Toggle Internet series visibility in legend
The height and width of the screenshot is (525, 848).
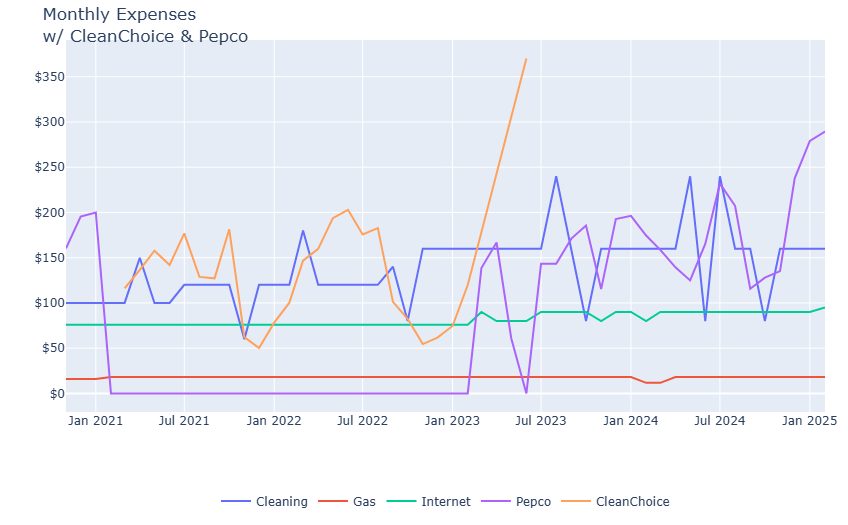(x=445, y=502)
